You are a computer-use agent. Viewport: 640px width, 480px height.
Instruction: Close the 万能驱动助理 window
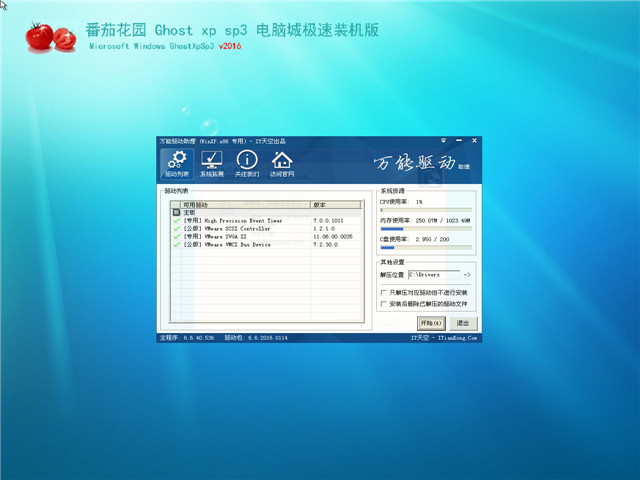(x=474, y=140)
